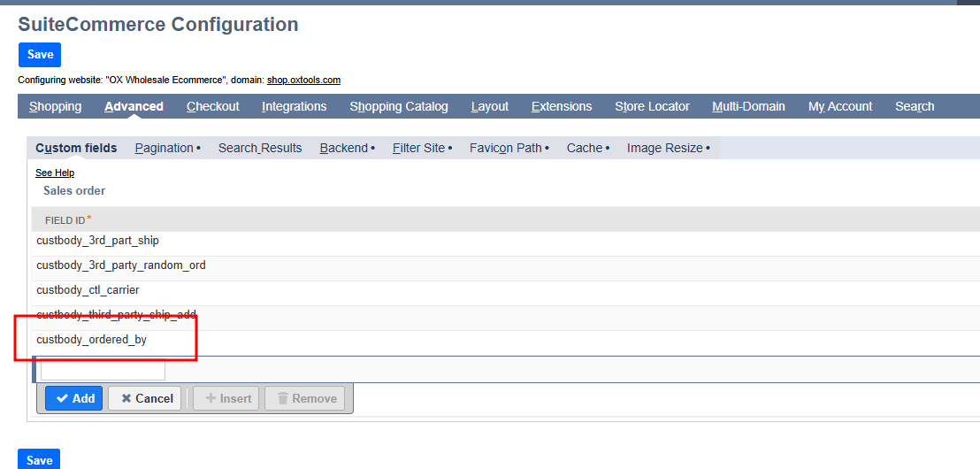
Task: Open the Store Locator tab
Action: 652,106
